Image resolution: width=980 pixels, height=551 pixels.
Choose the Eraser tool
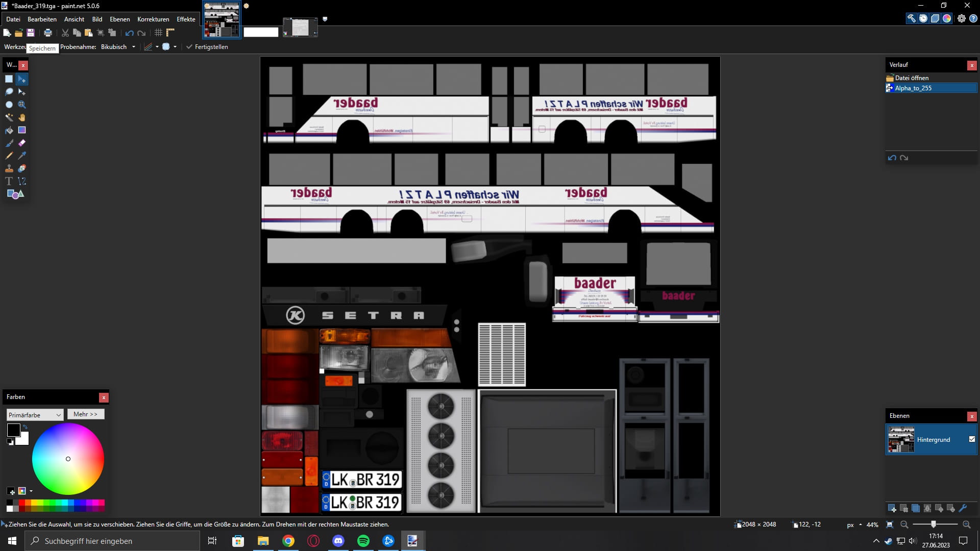(x=22, y=143)
